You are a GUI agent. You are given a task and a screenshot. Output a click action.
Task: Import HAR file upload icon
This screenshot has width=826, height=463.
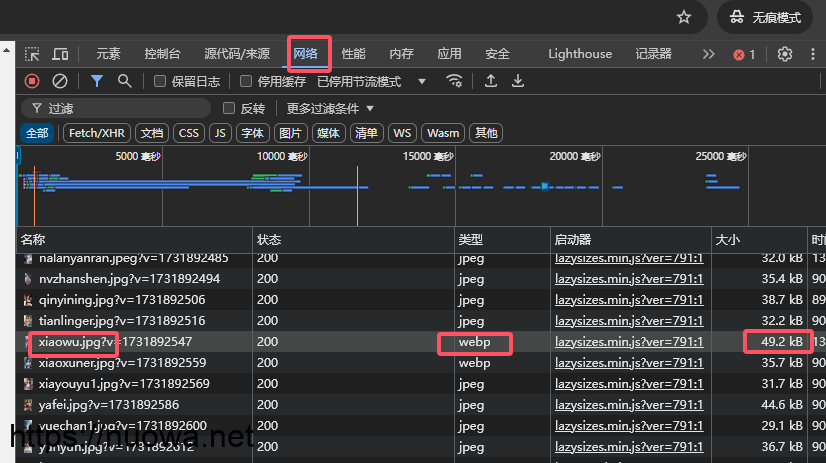[491, 81]
